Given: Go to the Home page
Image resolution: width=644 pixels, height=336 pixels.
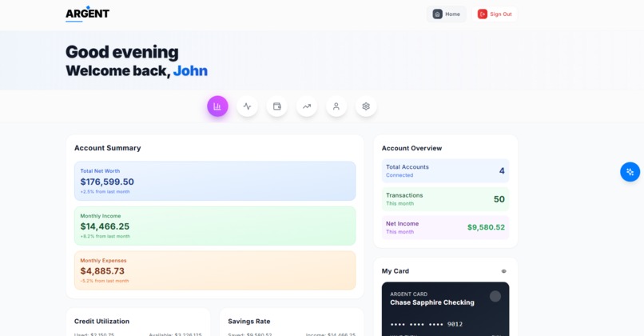Looking at the screenshot, I should pos(446,14).
